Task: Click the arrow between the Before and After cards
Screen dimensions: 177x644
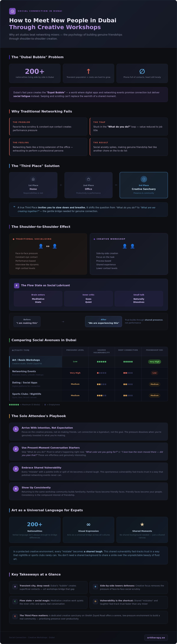Action: coord(63,322)
